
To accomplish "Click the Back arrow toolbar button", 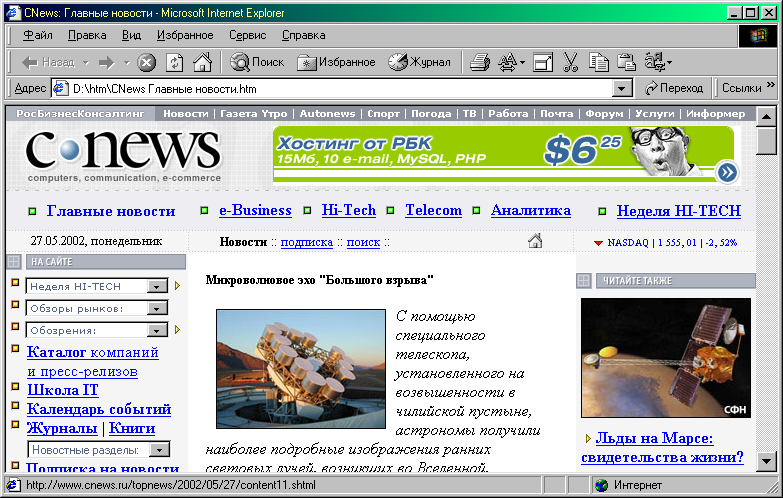I will click(47, 62).
